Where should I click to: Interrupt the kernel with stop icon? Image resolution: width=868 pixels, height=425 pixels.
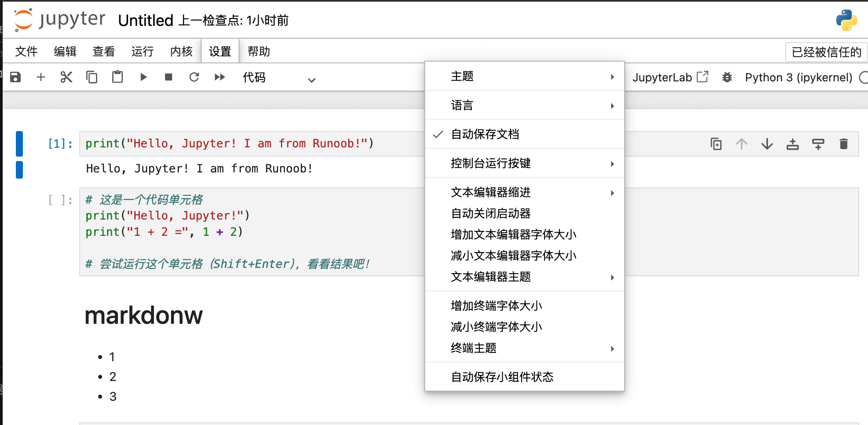pos(169,77)
